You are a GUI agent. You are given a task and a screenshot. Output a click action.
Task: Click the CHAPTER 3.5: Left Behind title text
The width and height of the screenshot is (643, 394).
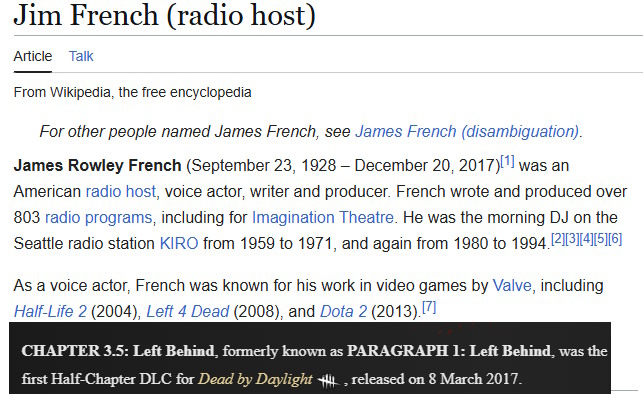pos(118,351)
